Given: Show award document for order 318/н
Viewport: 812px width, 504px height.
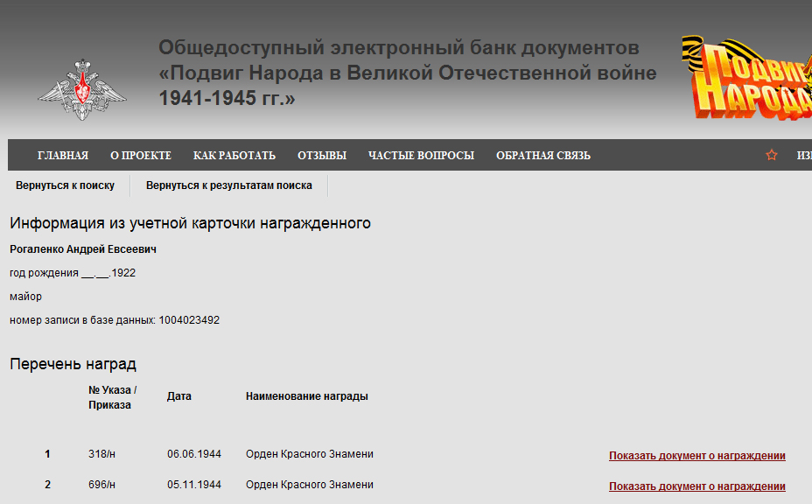Looking at the screenshot, I should pyautogui.click(x=696, y=456).
